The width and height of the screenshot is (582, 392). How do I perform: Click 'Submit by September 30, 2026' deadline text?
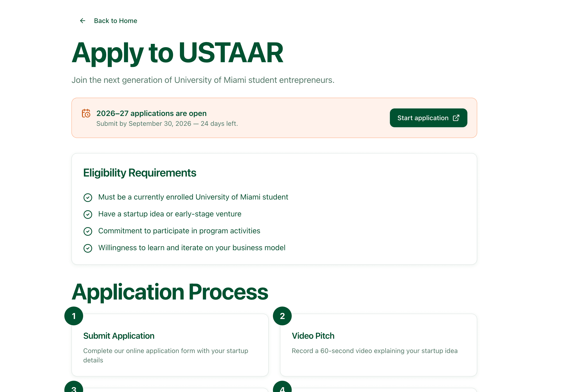click(x=167, y=123)
